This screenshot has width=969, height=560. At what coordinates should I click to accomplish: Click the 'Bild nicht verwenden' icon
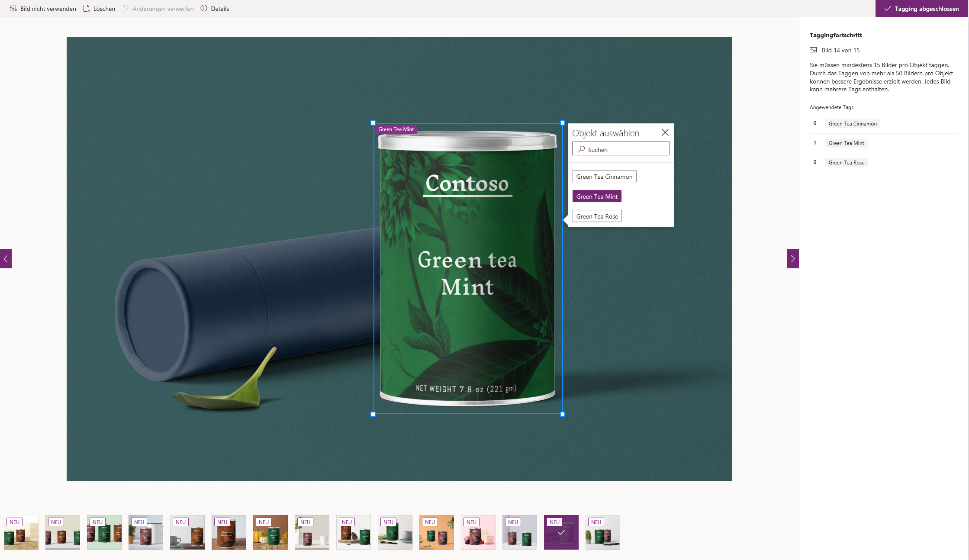tap(13, 9)
